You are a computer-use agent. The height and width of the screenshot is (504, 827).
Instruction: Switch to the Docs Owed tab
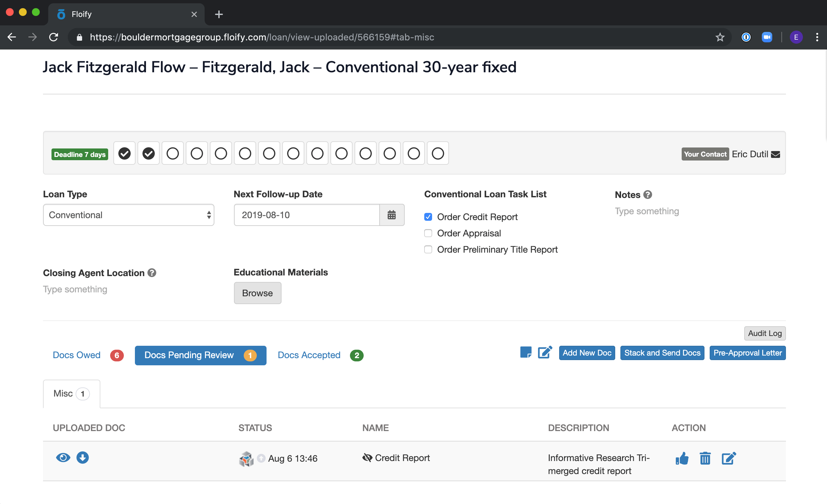tap(77, 355)
